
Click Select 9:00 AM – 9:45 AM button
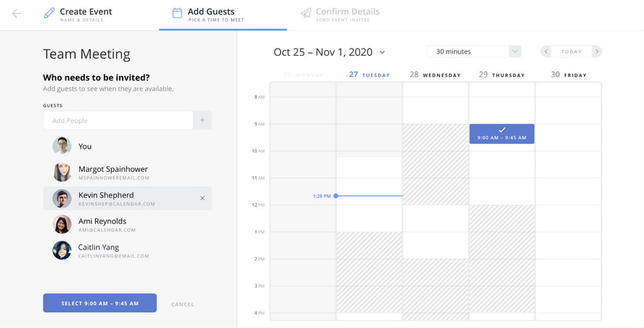(x=99, y=303)
